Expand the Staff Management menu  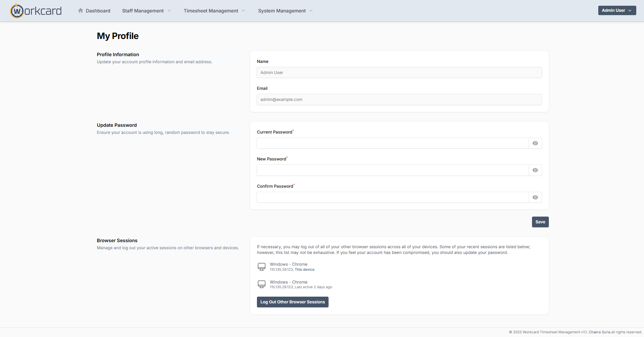coord(146,11)
